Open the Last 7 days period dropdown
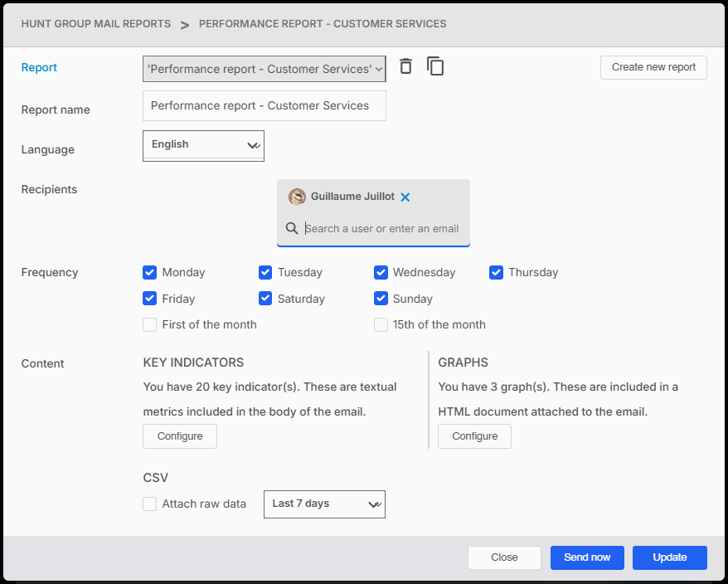This screenshot has height=584, width=728. [324, 504]
